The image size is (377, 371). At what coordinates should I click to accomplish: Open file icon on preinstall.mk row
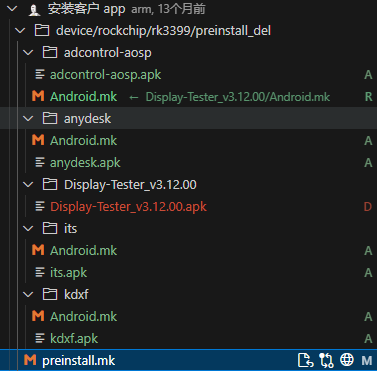coord(305,360)
